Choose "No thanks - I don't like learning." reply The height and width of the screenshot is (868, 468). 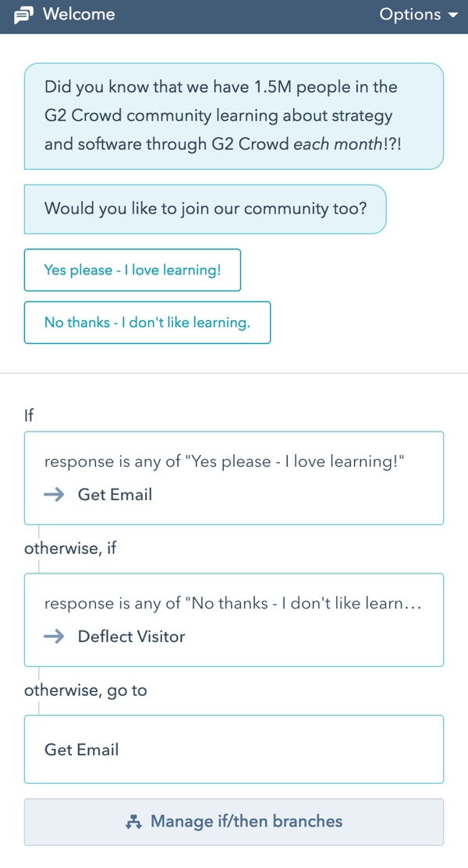(147, 323)
